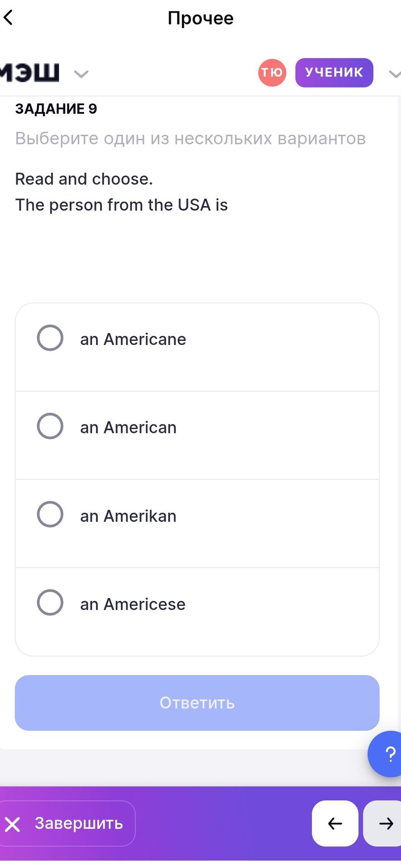The width and height of the screenshot is (401, 868).
Task: Click the ЗАДАНИЕ 9 heading
Action: [56, 109]
